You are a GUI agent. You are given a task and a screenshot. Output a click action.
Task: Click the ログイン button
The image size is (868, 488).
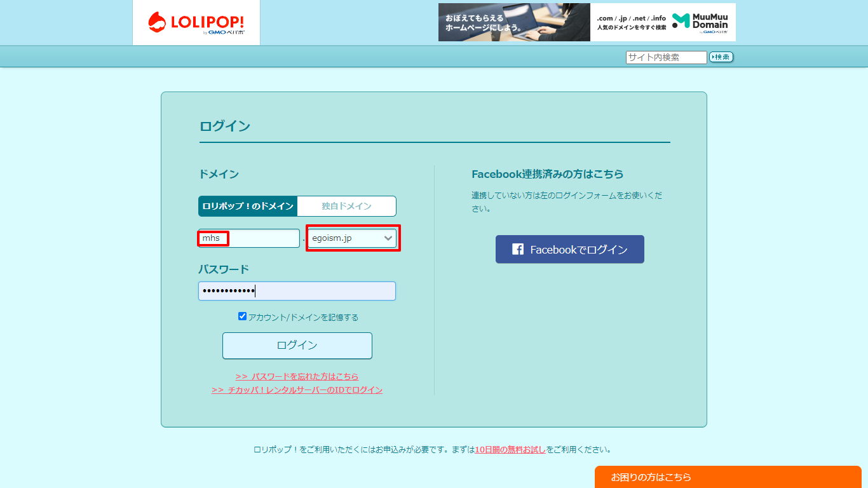(x=297, y=345)
